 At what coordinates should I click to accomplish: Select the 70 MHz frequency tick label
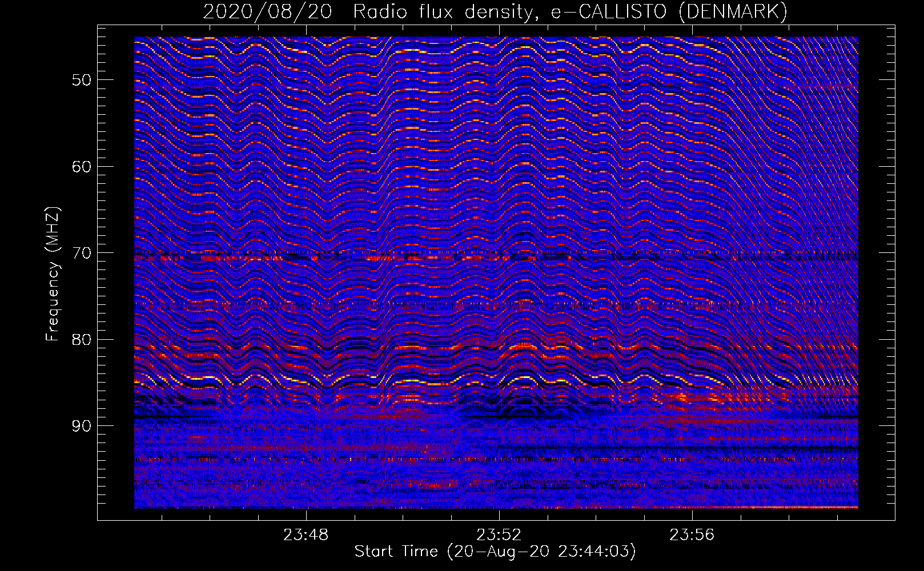82,254
